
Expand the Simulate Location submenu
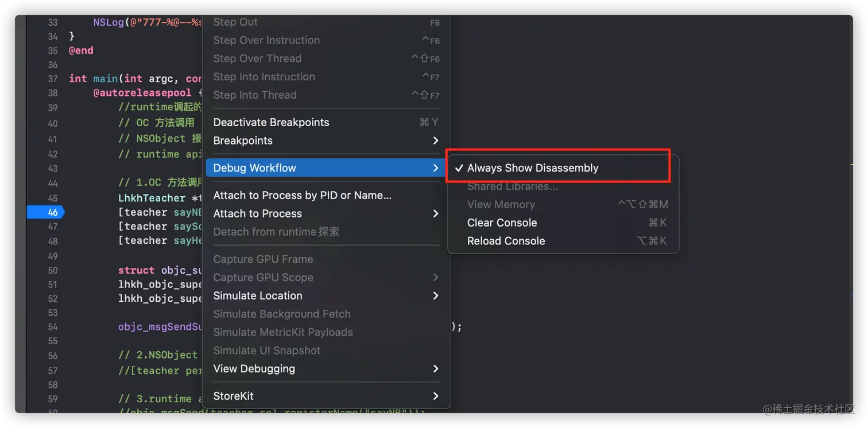[326, 295]
